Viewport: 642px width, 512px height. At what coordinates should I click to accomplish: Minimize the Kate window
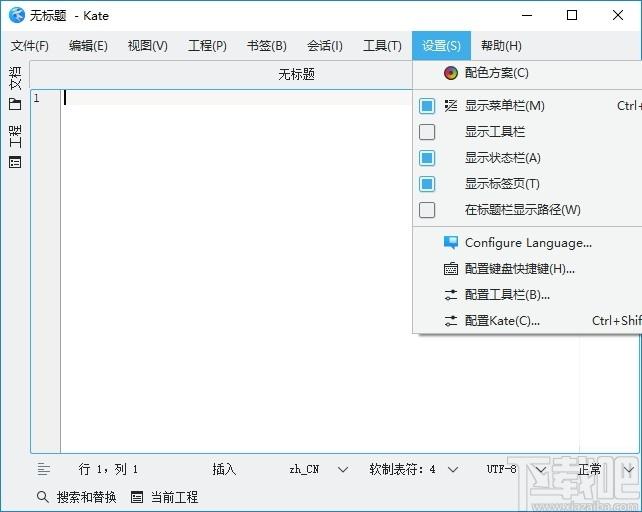click(527, 16)
